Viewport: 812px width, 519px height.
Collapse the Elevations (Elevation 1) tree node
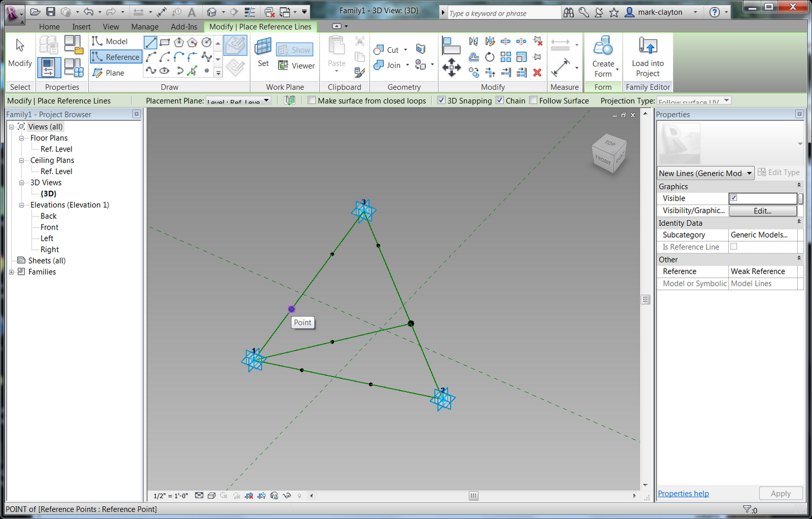coord(21,205)
